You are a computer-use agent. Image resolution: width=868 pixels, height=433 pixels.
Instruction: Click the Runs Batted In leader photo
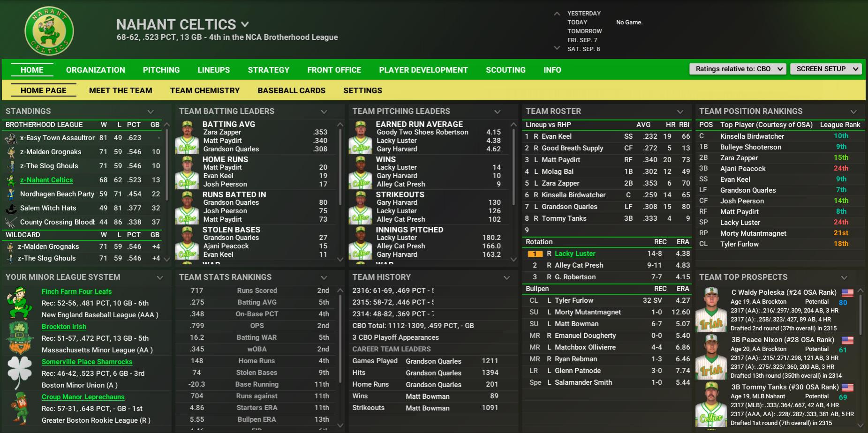coord(187,208)
